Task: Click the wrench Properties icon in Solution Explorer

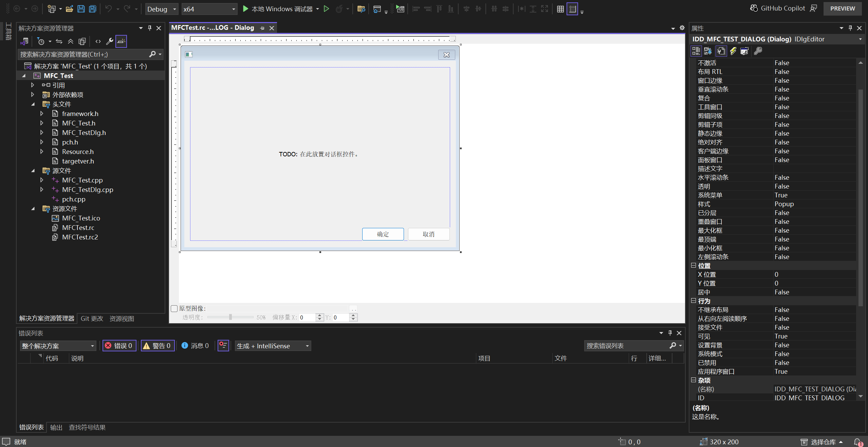Action: (x=109, y=41)
